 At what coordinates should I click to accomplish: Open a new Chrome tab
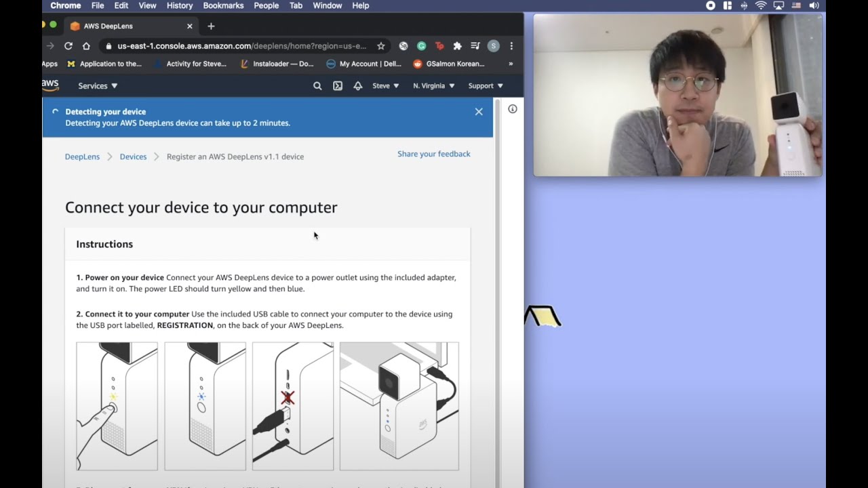[211, 26]
